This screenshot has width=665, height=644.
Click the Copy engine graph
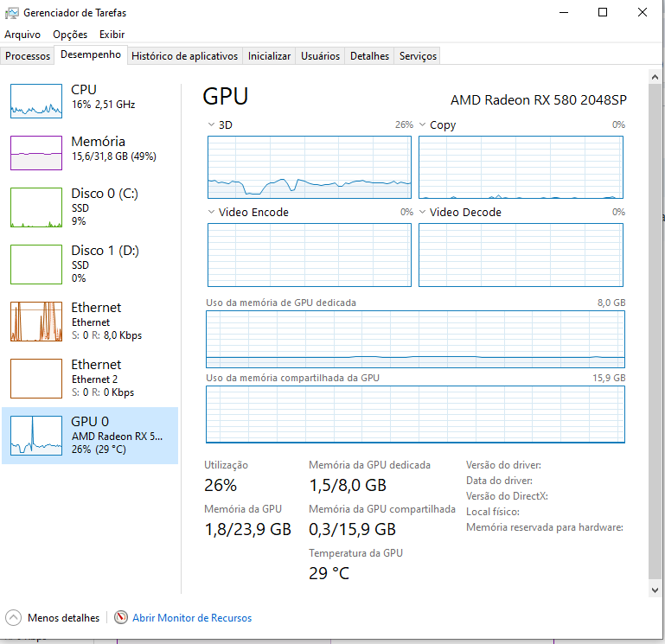521,167
